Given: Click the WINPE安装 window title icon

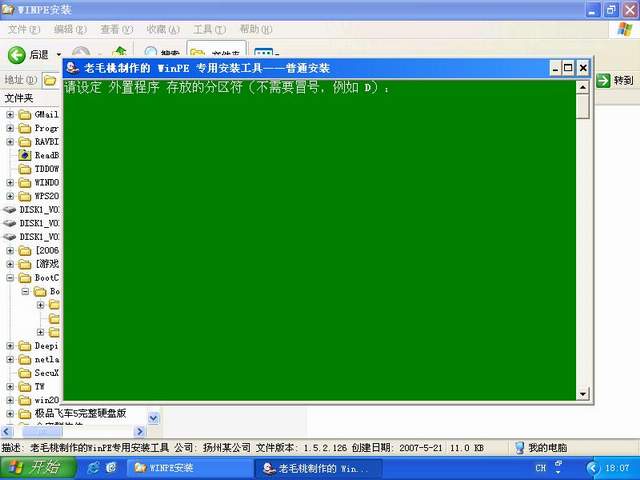Looking at the screenshot, I should coord(8,9).
